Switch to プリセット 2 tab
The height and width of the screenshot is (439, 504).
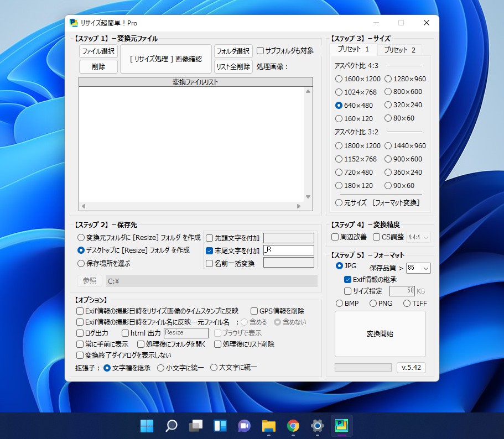(399, 50)
